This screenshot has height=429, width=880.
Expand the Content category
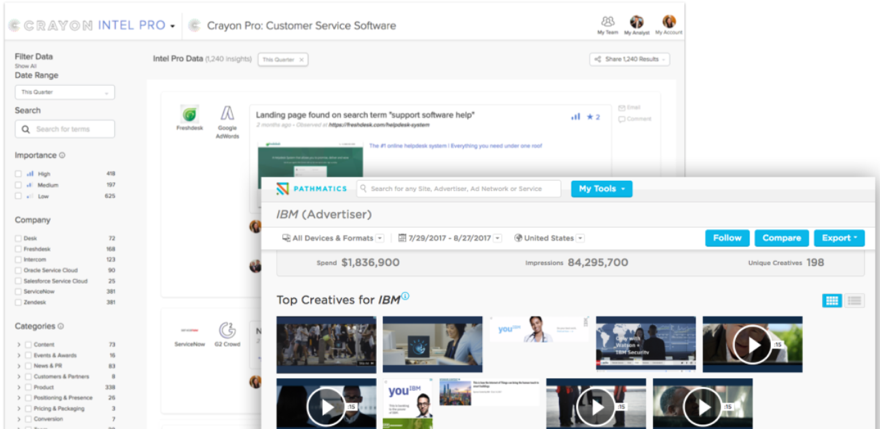click(x=19, y=345)
